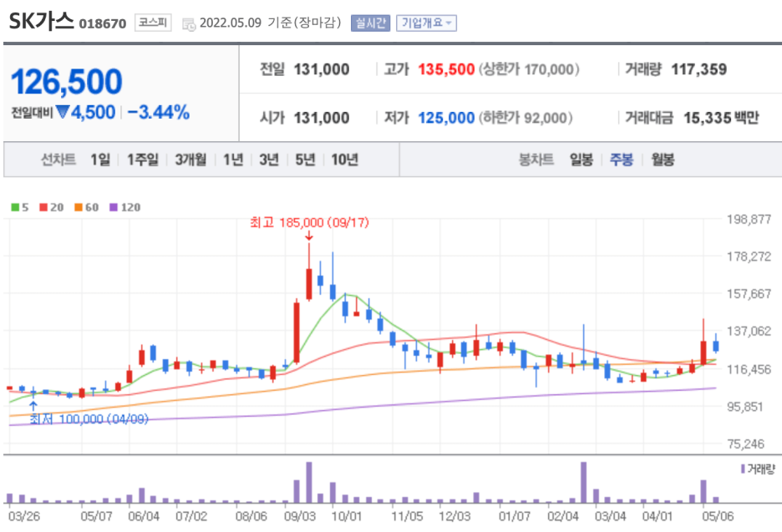Viewport: 782px width, 532px height.
Task: Click the 전일 value 131,000
Action: click(322, 69)
